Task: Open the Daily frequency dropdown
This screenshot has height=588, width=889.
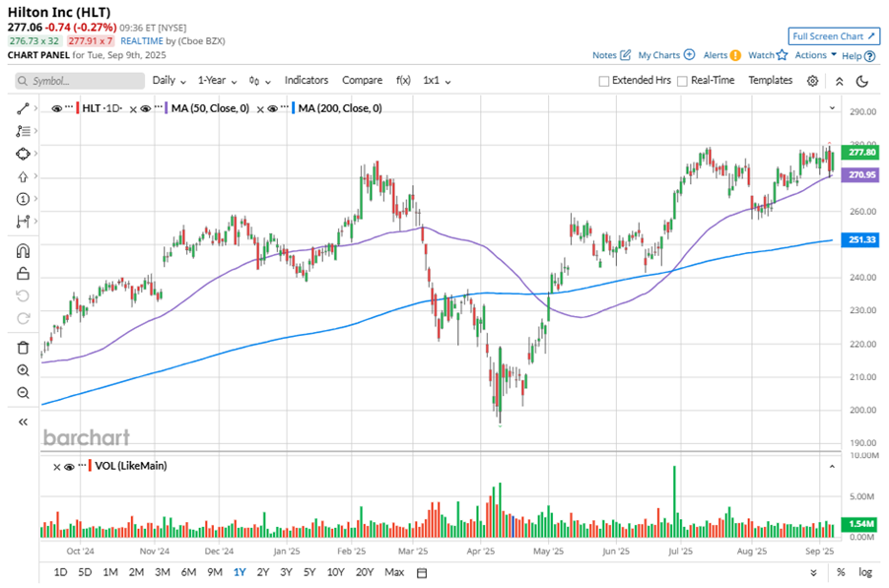Action: [169, 81]
